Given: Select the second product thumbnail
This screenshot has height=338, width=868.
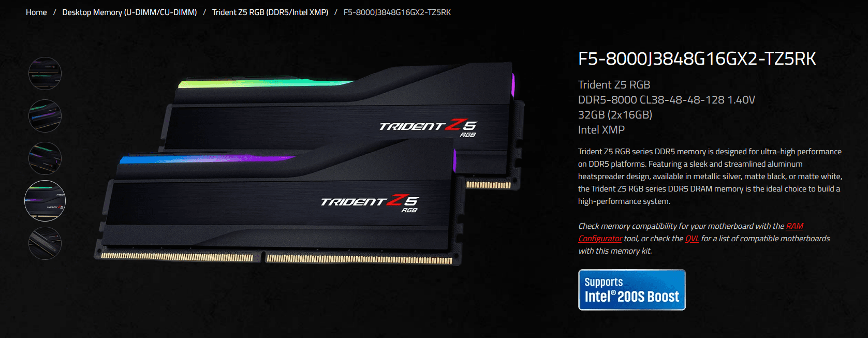Looking at the screenshot, I should (x=45, y=116).
